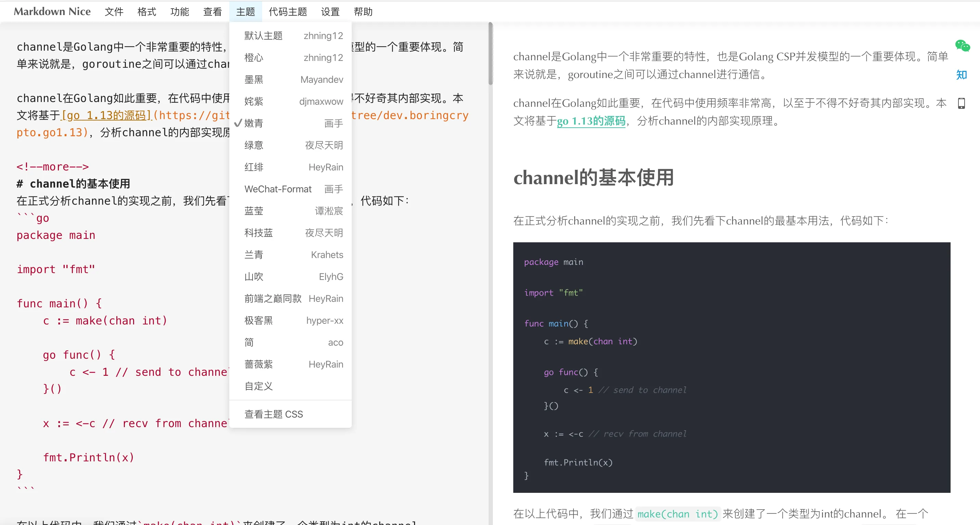The width and height of the screenshot is (980, 525).
Task: Close the 主题 menu in menu bar
Action: 245,12
